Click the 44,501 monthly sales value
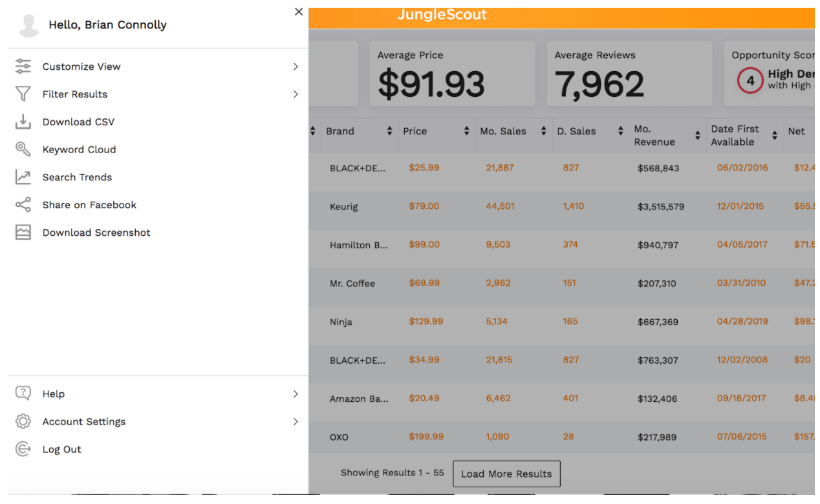Viewport: 820px width, 504px height. [500, 206]
